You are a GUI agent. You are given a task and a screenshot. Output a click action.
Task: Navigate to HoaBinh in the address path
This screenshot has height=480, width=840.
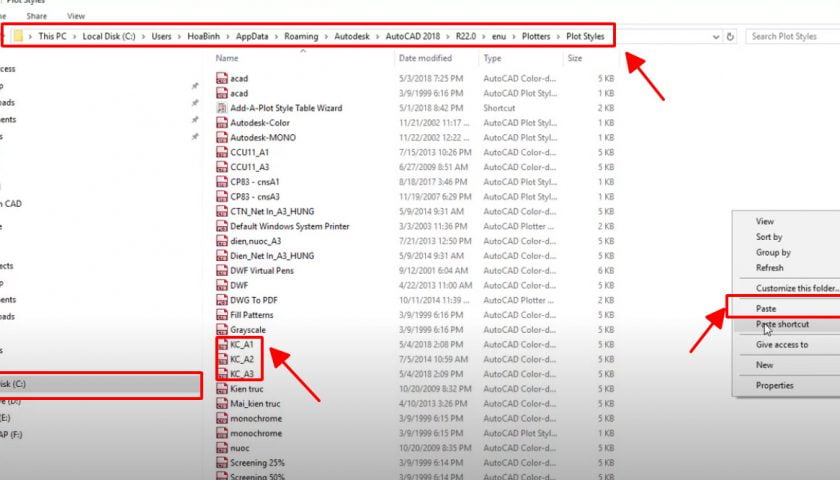(x=204, y=36)
